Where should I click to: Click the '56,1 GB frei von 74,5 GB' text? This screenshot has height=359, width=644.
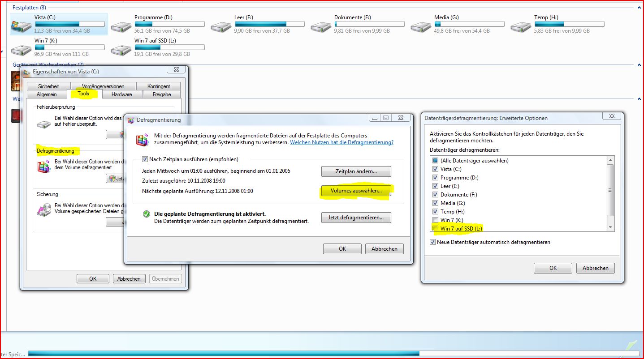click(162, 31)
